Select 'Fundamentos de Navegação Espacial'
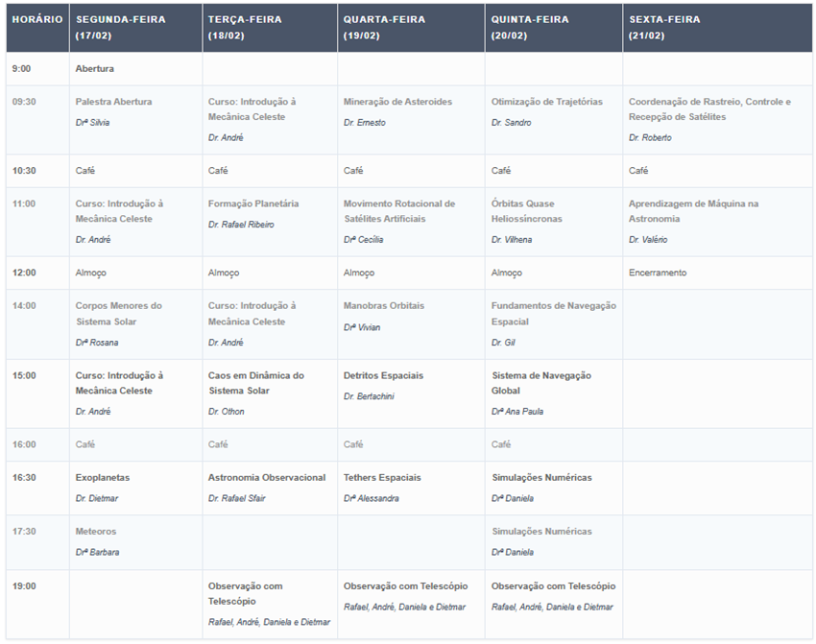 [554, 314]
